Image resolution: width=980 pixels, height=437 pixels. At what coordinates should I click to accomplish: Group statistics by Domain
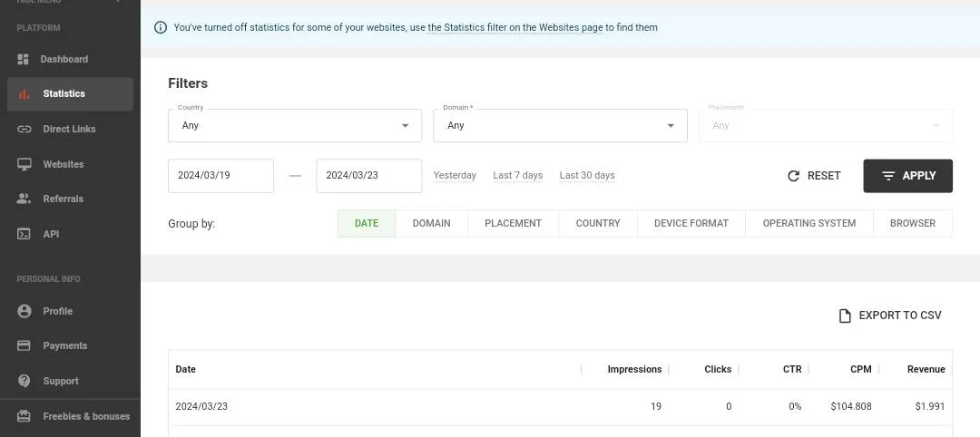(x=432, y=224)
